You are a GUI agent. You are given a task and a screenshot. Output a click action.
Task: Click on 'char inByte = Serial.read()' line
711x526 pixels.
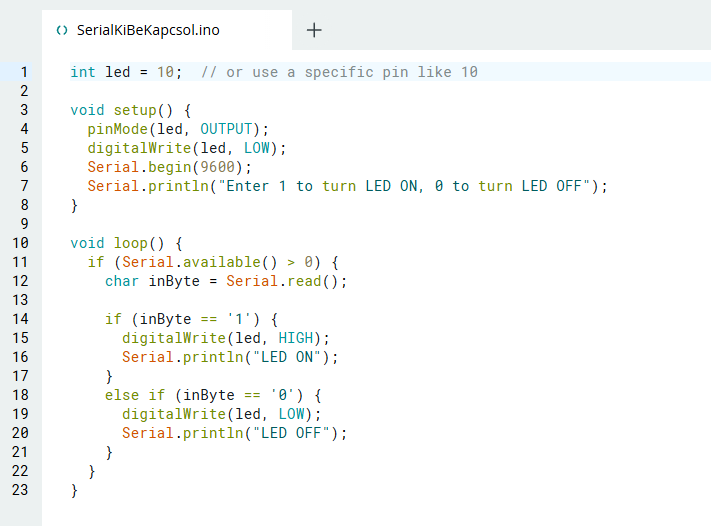point(226,281)
